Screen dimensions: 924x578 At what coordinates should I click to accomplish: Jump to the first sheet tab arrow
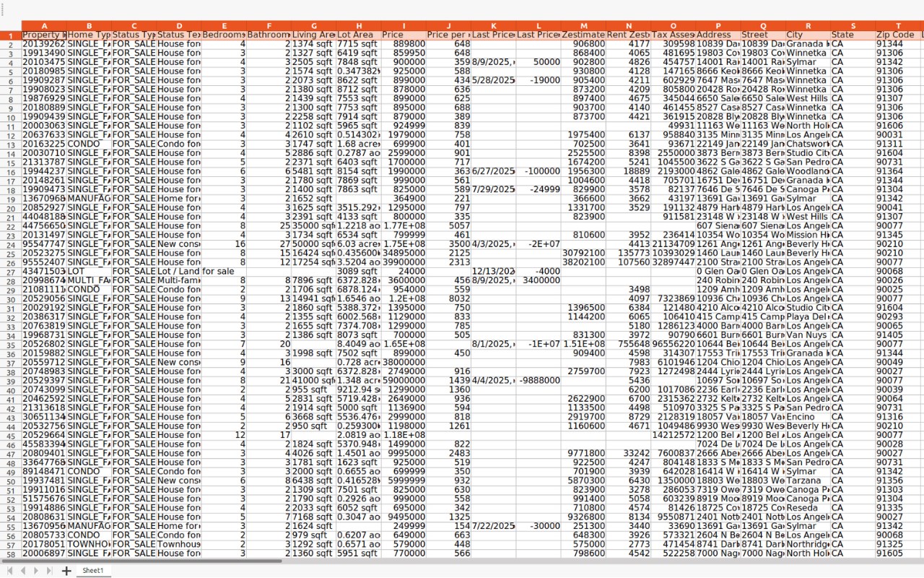click(x=10, y=571)
